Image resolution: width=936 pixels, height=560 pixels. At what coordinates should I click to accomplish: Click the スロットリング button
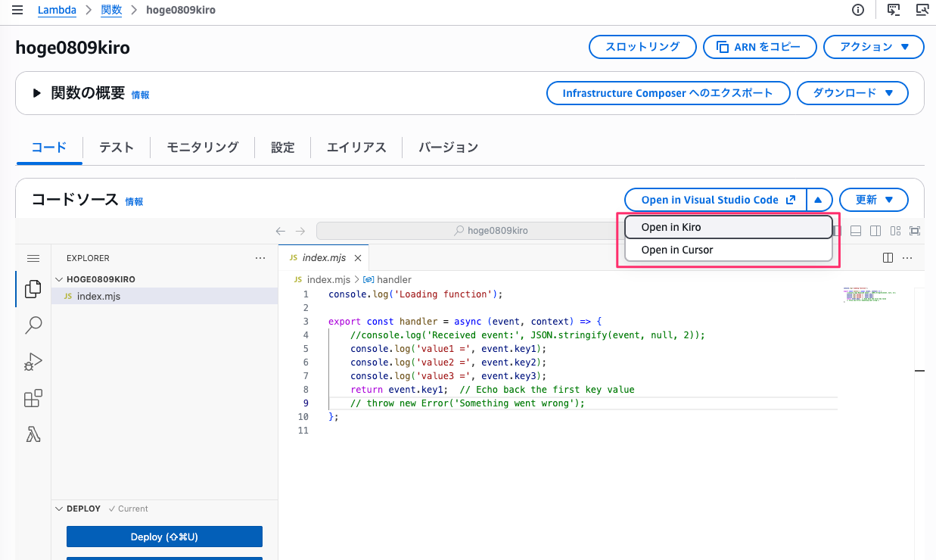pos(642,47)
